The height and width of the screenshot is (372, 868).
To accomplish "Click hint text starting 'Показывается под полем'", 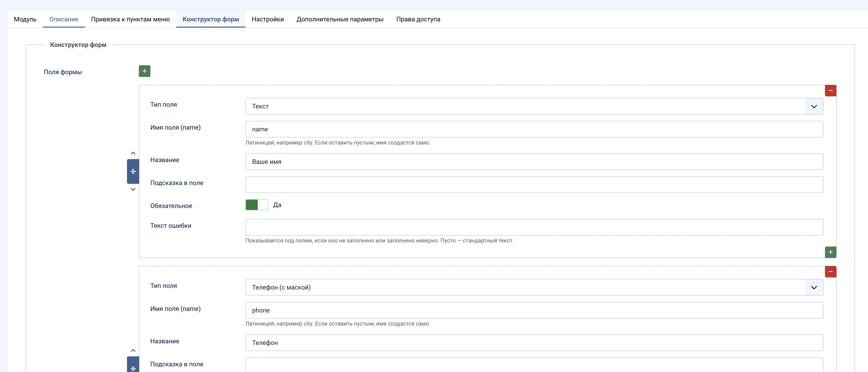I will [379, 241].
